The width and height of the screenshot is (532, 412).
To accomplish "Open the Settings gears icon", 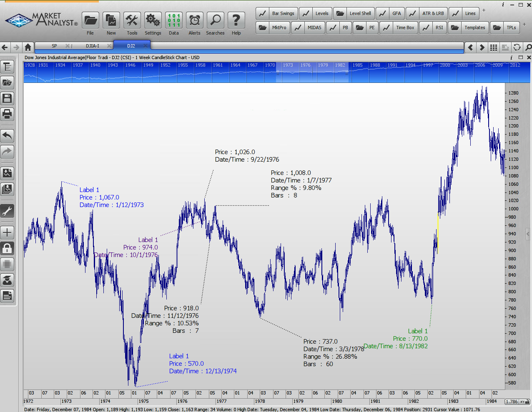I will pyautogui.click(x=153, y=20).
